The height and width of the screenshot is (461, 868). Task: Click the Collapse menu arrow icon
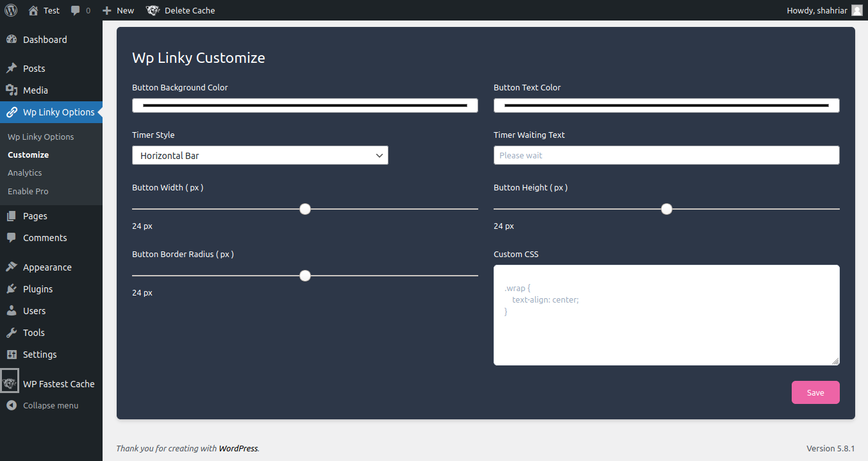tap(12, 405)
